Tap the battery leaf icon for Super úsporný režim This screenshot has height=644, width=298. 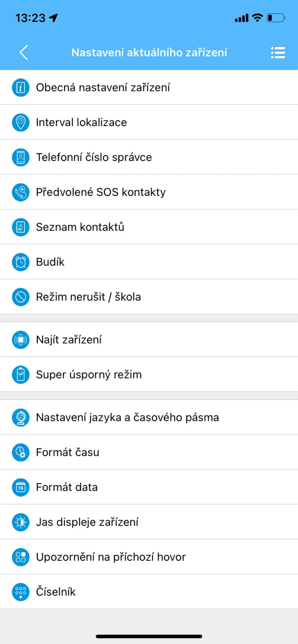[21, 374]
